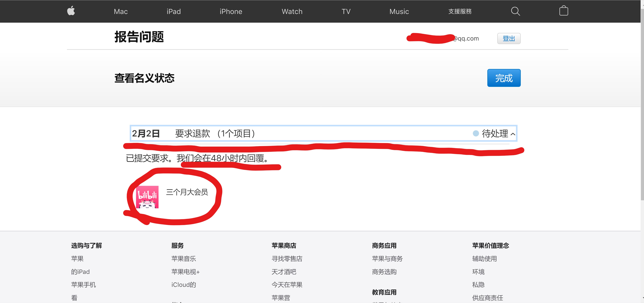Screen dimensions: 644x303
Task: Open the Mac menu item
Action: coord(121,11)
